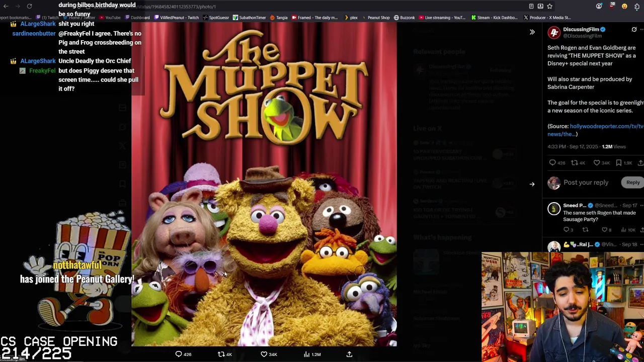The image size is (644, 362).
Task: Open Buzzonk bookmark
Action: (405, 18)
